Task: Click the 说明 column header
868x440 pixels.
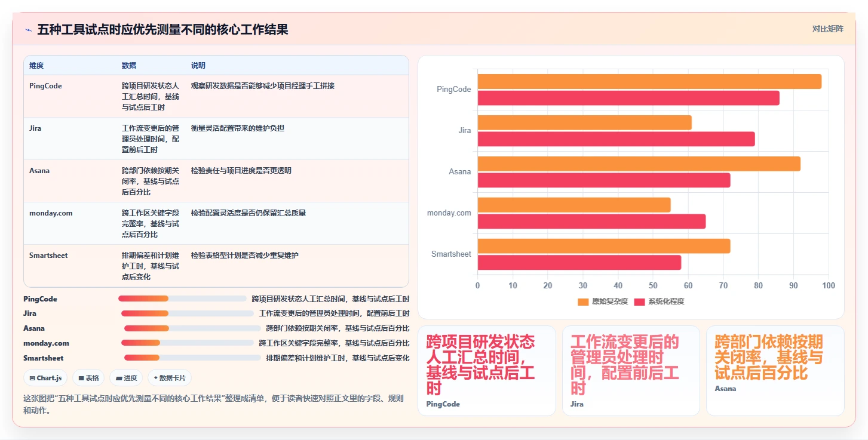Action: 198,65
